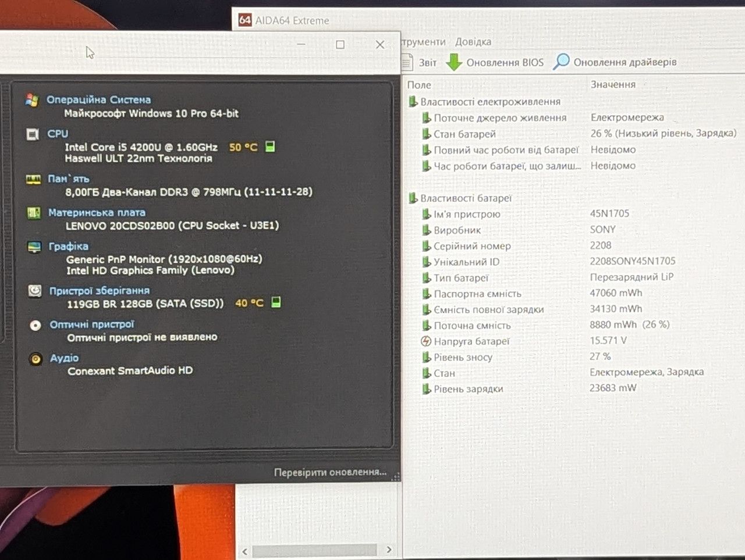The image size is (745, 560).
Task: Open the Материнська плата section link
Action: 97,213
